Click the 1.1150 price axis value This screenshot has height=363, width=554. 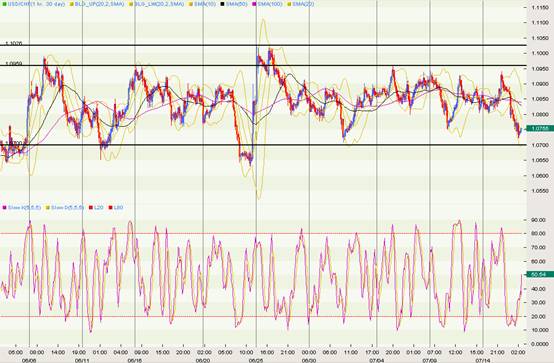pyautogui.click(x=540, y=7)
